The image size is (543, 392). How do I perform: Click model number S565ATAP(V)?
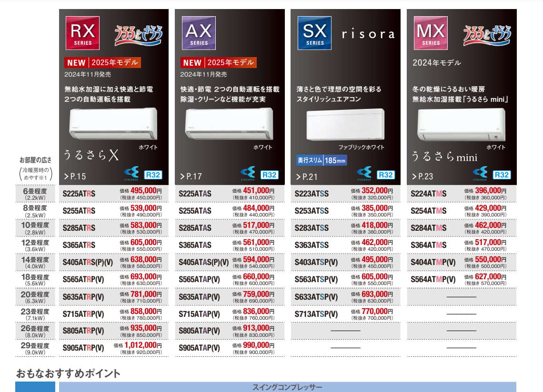click(x=199, y=280)
